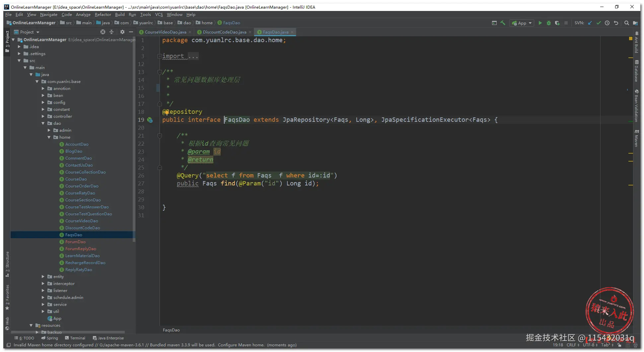Open the Bean Validation side tool window
The width and height of the screenshot is (644, 352).
click(636, 106)
